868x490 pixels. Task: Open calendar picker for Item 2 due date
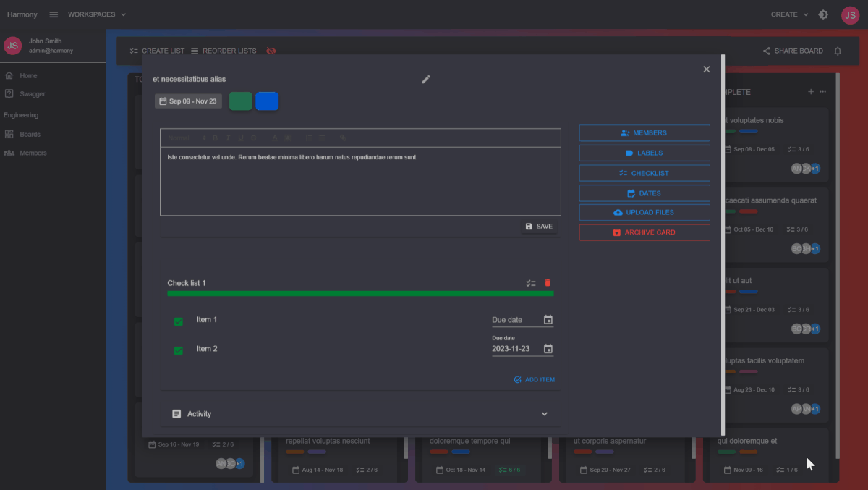[x=548, y=349]
